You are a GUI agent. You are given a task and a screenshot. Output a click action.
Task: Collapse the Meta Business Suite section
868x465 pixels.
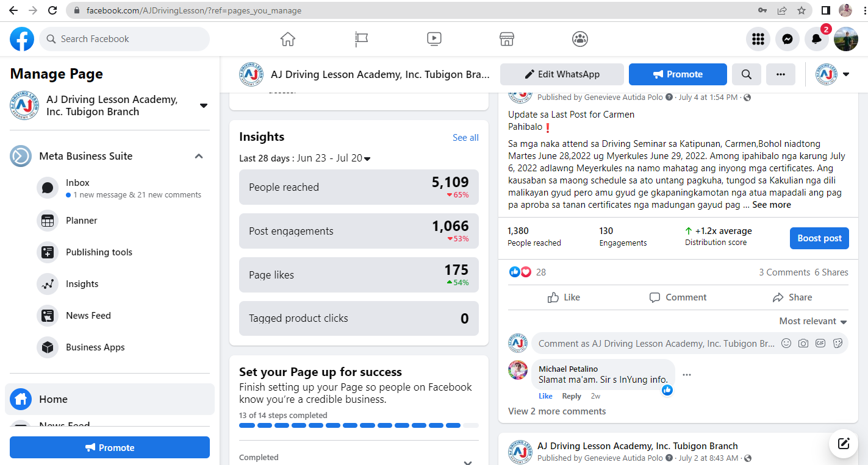click(199, 156)
